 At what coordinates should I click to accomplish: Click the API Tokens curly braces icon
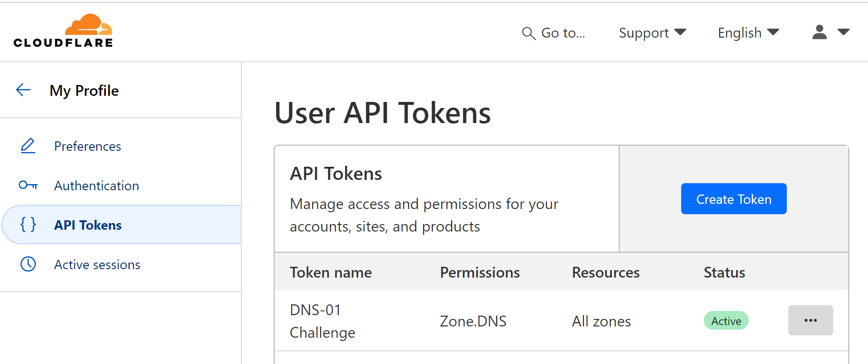(28, 225)
